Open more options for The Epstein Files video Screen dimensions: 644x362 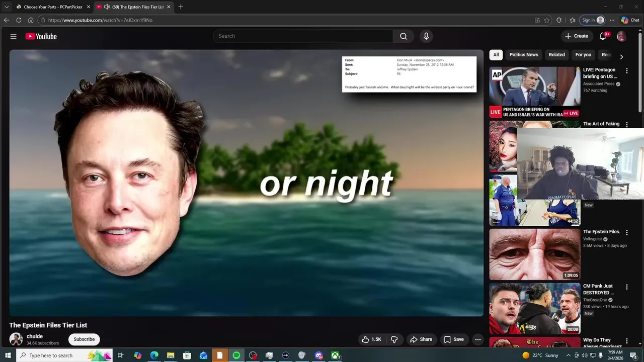click(626, 233)
